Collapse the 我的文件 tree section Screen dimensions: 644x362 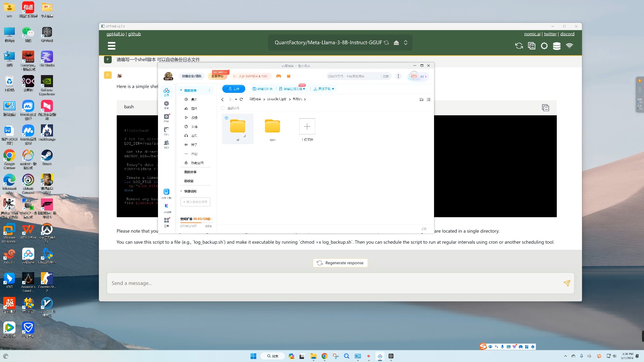(x=181, y=90)
